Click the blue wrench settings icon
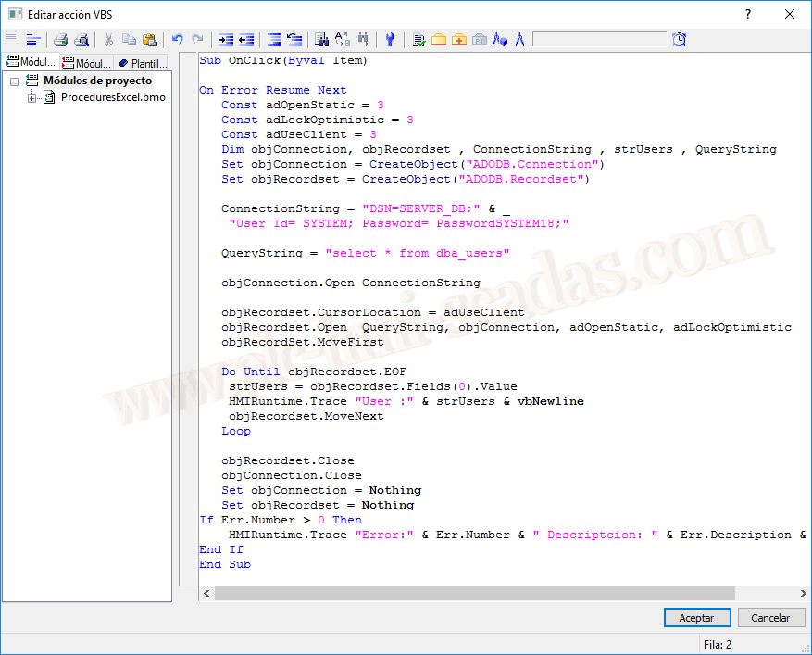This screenshot has height=655, width=812. pyautogui.click(x=390, y=40)
